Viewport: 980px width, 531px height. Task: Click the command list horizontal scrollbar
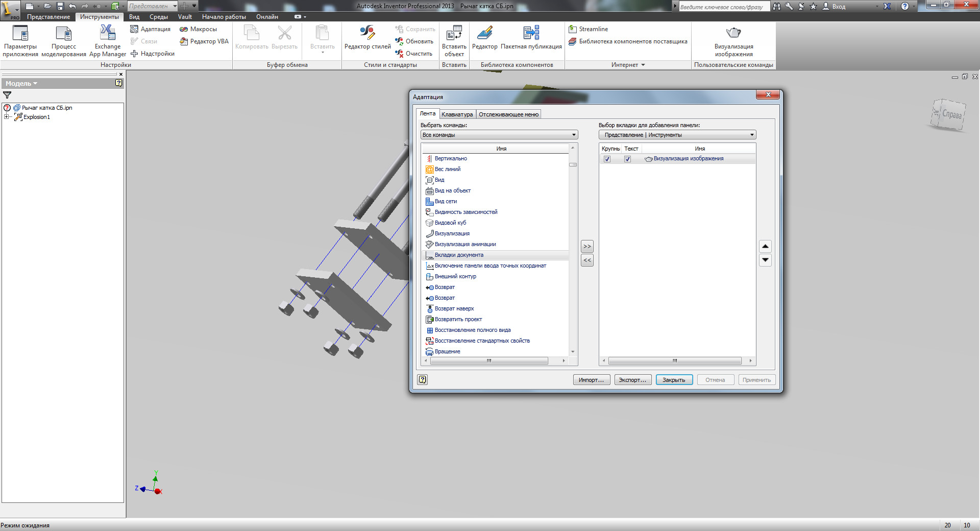tap(488, 361)
